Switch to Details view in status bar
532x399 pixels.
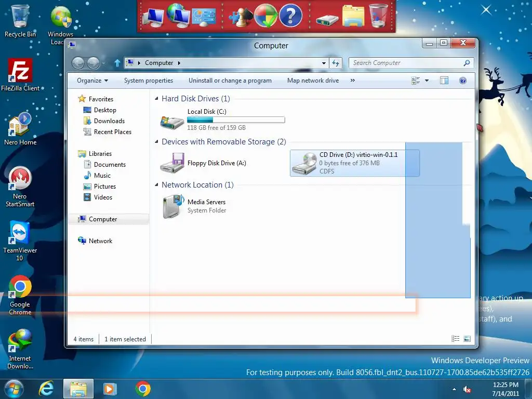coord(455,338)
